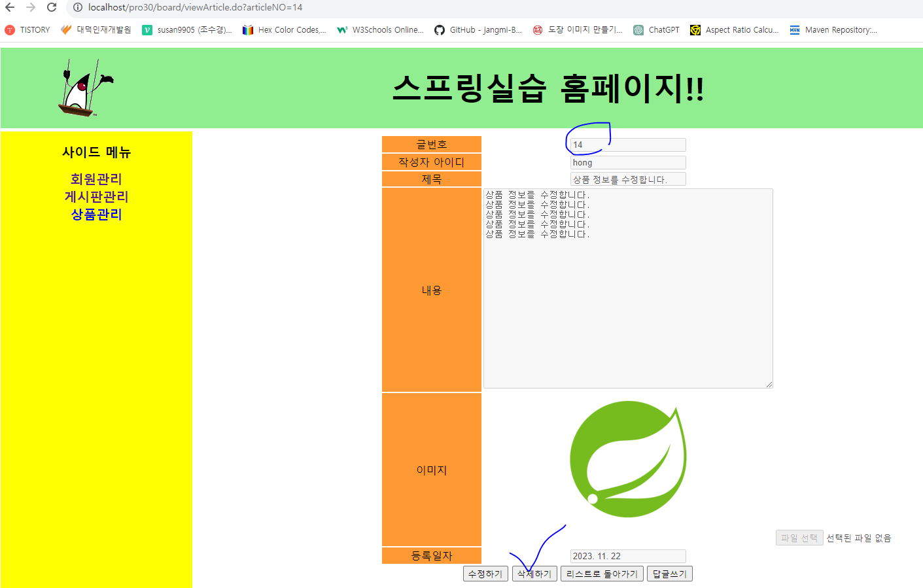Open the ChatGPT bookmark
The height and width of the screenshot is (588, 923).
point(656,30)
